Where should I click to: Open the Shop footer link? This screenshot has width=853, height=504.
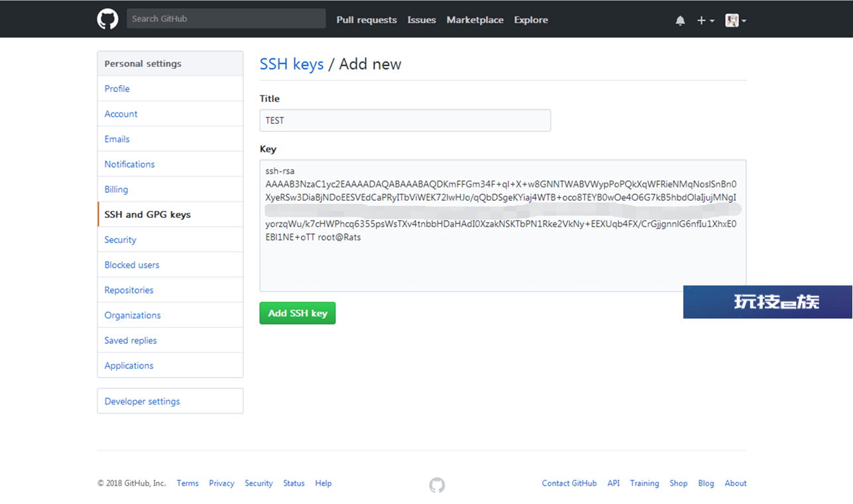679,483
